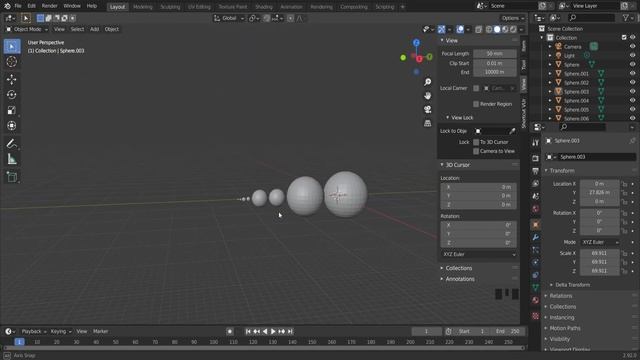Open the File menu
Viewport: 640px width, 360px height.
(18, 6)
